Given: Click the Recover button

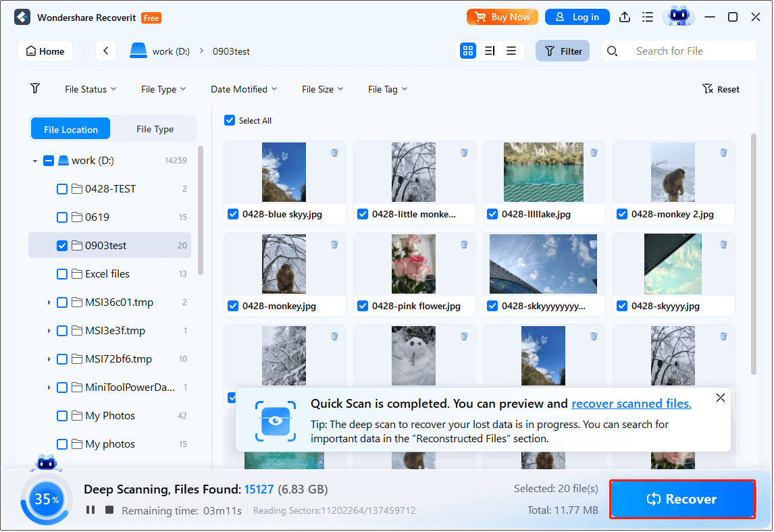Looking at the screenshot, I should [682, 499].
